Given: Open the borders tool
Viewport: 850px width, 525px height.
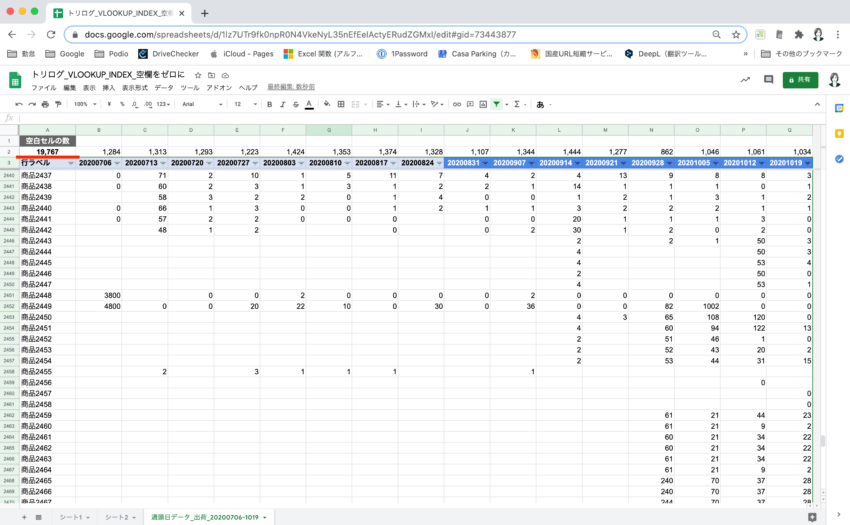Looking at the screenshot, I should pos(342,104).
